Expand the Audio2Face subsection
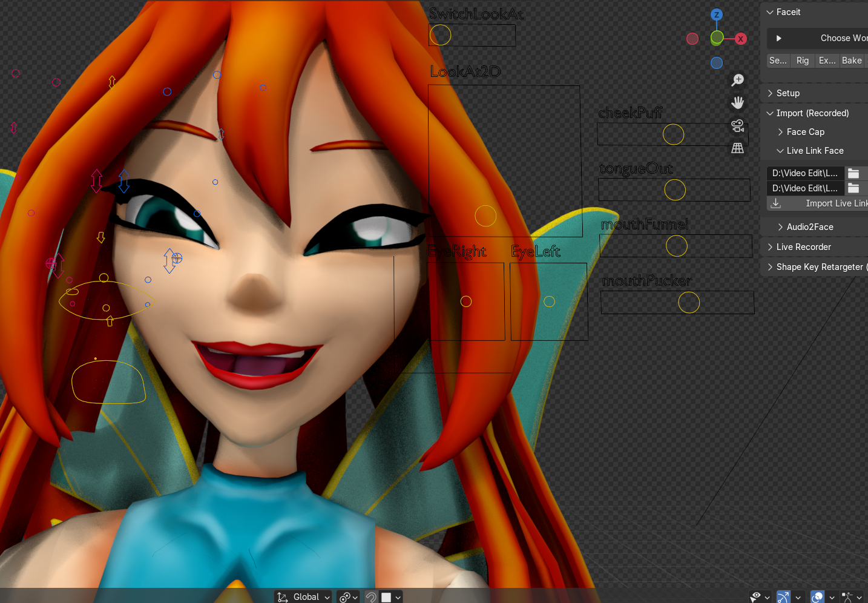 [780, 227]
